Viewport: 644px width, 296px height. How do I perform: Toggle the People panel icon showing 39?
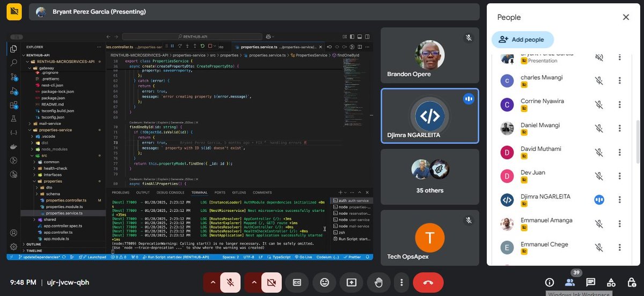(570, 282)
